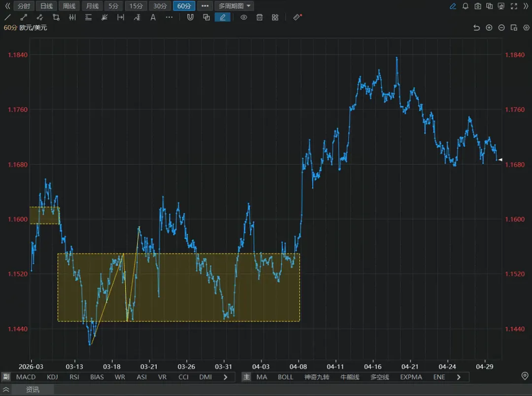The image size is (532, 396).
Task: Select the straight line drawing tool
Action: [x=7, y=17]
